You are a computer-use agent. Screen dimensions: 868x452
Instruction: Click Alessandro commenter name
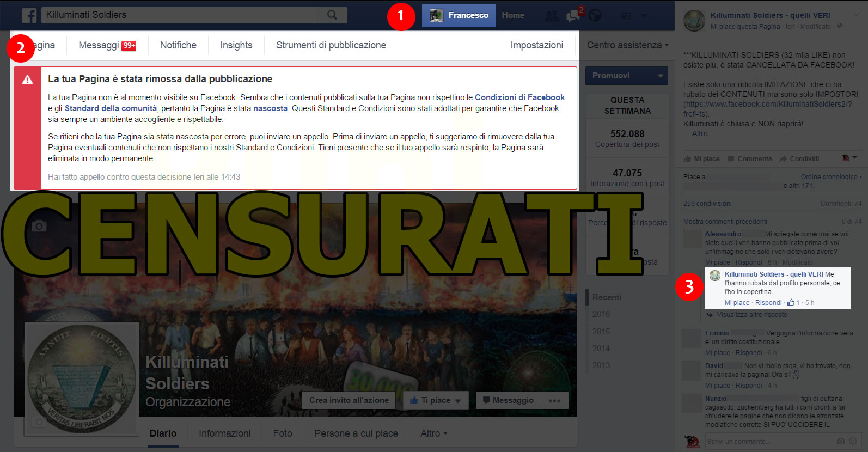click(x=723, y=234)
